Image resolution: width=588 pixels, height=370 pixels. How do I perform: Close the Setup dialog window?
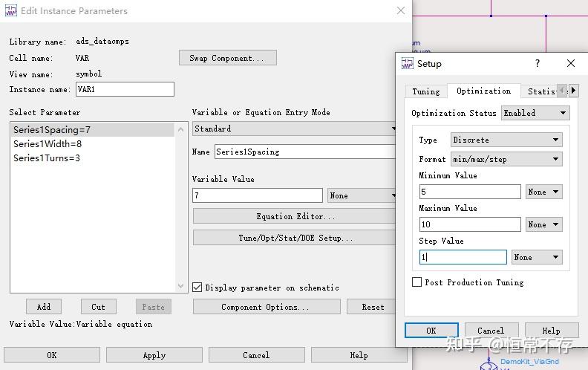570,64
